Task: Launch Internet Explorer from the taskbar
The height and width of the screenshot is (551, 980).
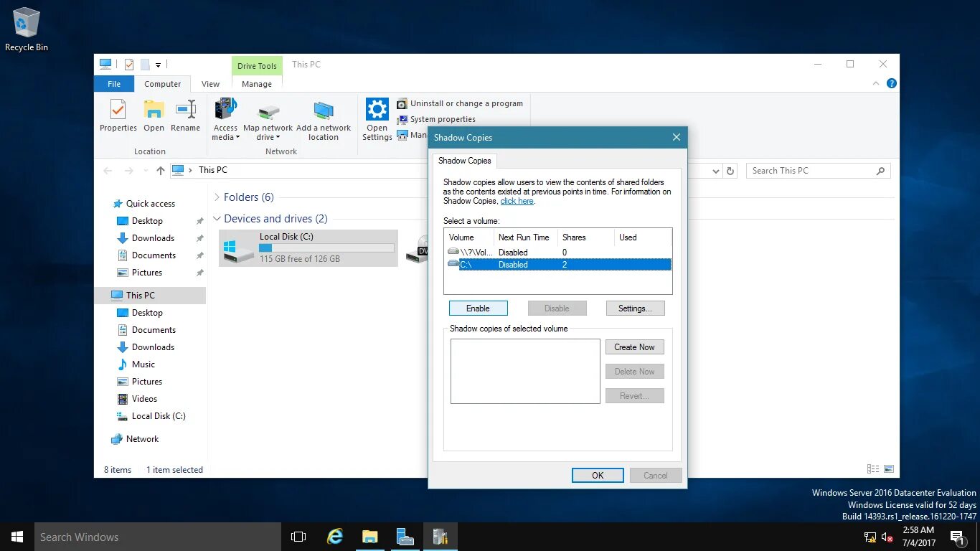Action: (335, 537)
